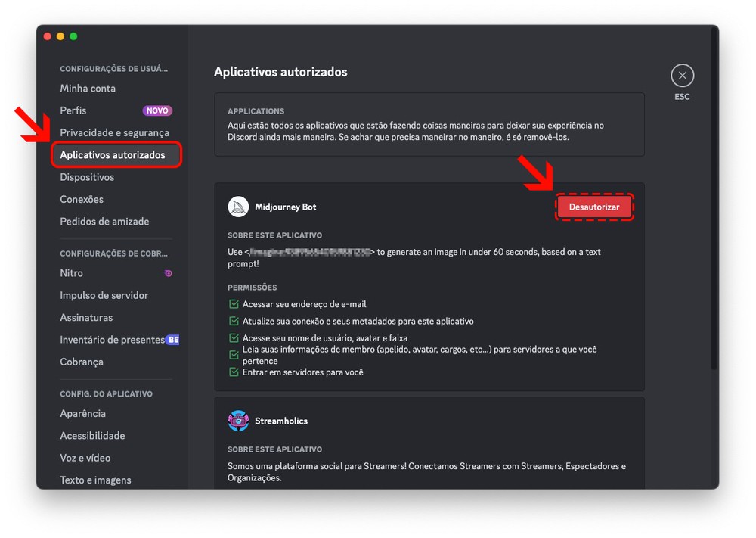Toggle the username, avatar e faixa checkbox
This screenshot has height=538, width=756.
point(234,338)
